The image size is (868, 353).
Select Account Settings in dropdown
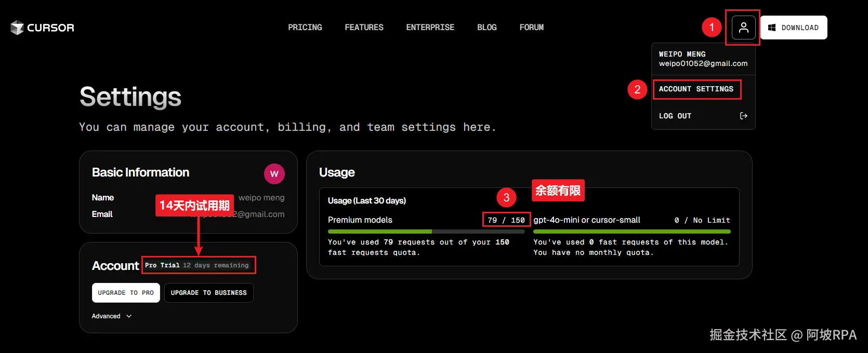pyautogui.click(x=696, y=89)
